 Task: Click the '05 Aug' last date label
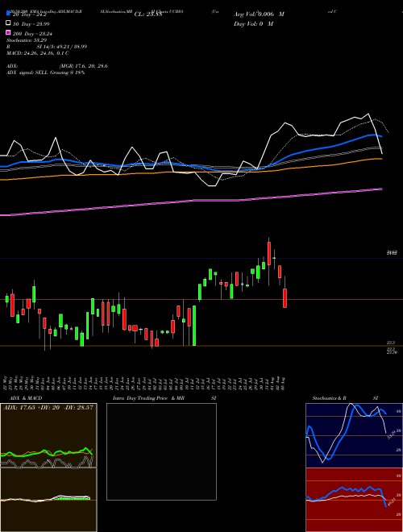click(x=283, y=382)
